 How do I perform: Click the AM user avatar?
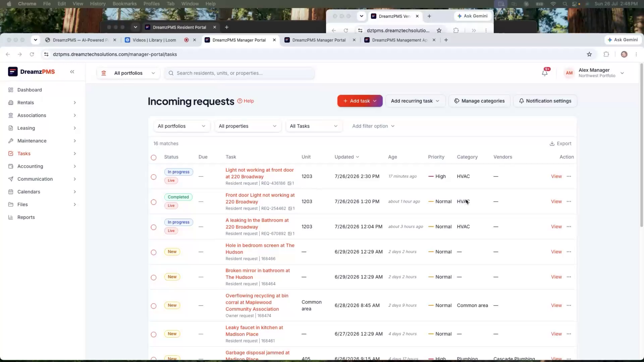pos(569,73)
